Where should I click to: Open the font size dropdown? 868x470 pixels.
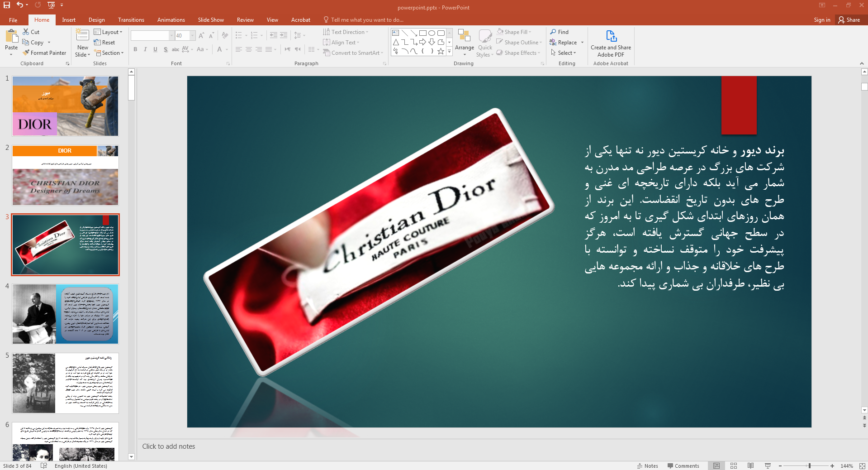click(193, 35)
